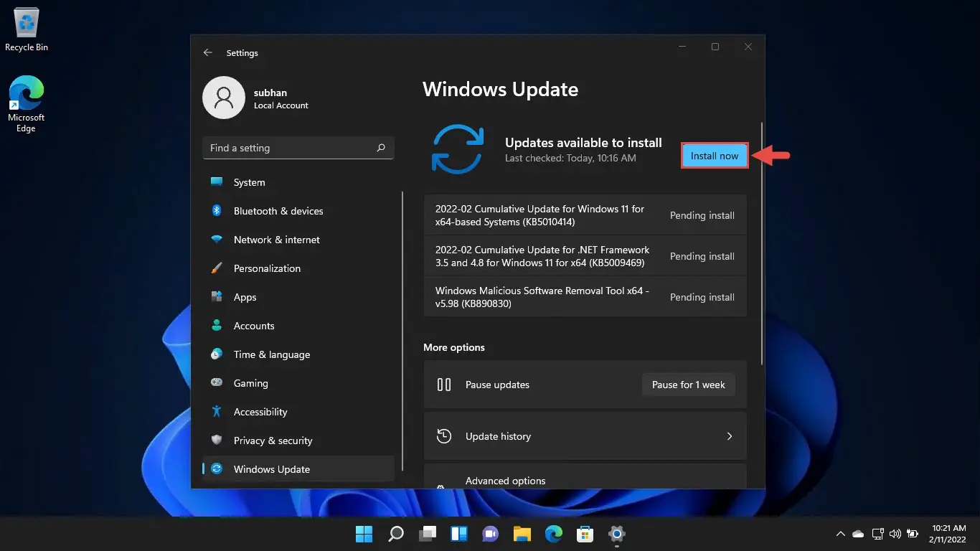Viewport: 980px width, 551px height.
Task: Open the Recycle Bin desktop icon
Action: coord(27,30)
